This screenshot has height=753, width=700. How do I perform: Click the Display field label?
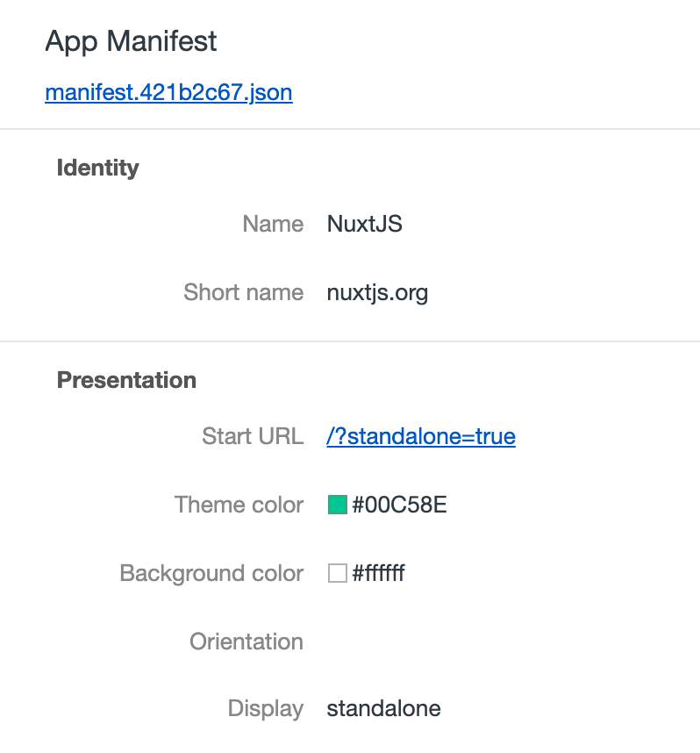[266, 708]
